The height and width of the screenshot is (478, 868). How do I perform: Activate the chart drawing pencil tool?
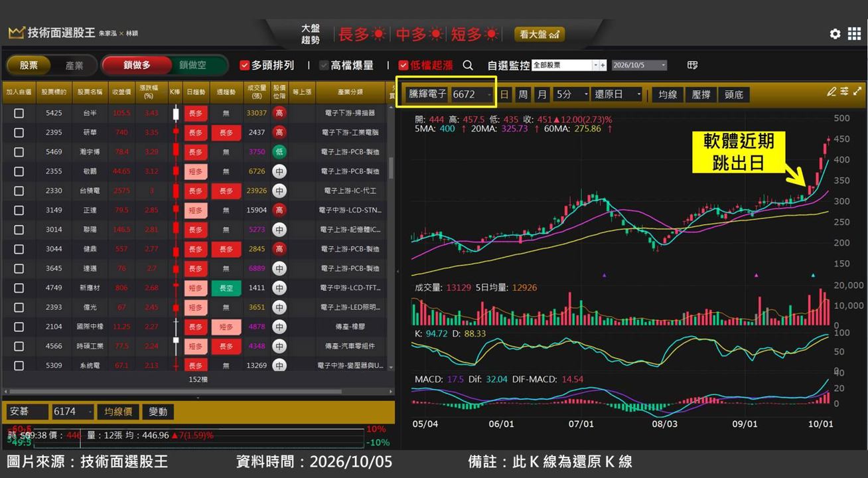coord(832,92)
